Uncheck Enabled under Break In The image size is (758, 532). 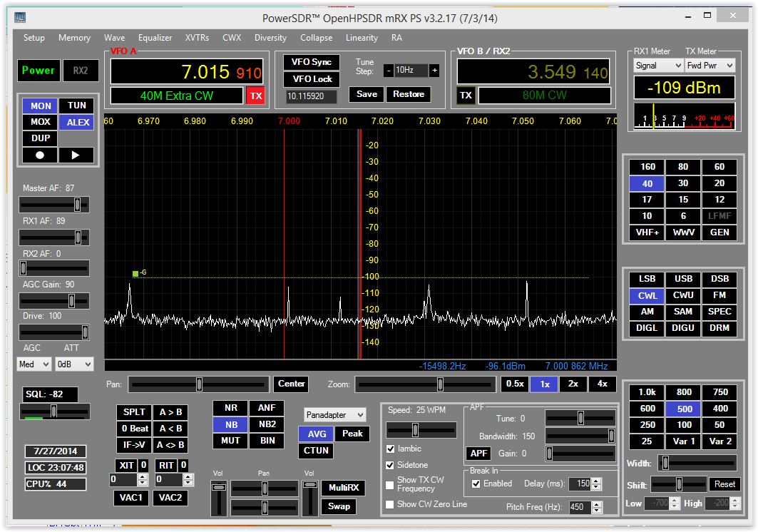pyautogui.click(x=475, y=484)
